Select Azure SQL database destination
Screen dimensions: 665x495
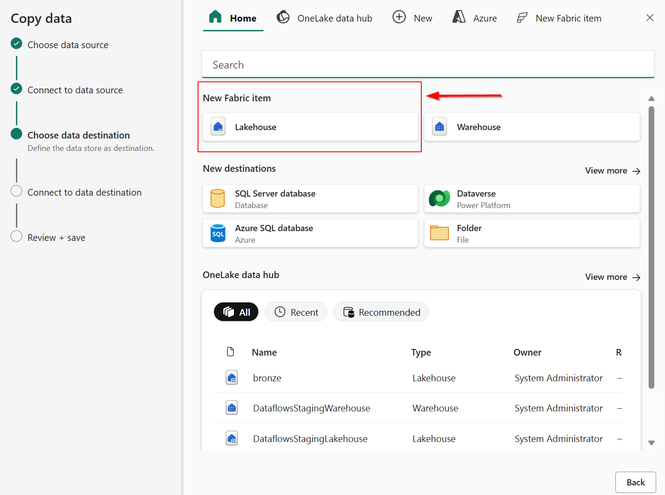tap(310, 233)
